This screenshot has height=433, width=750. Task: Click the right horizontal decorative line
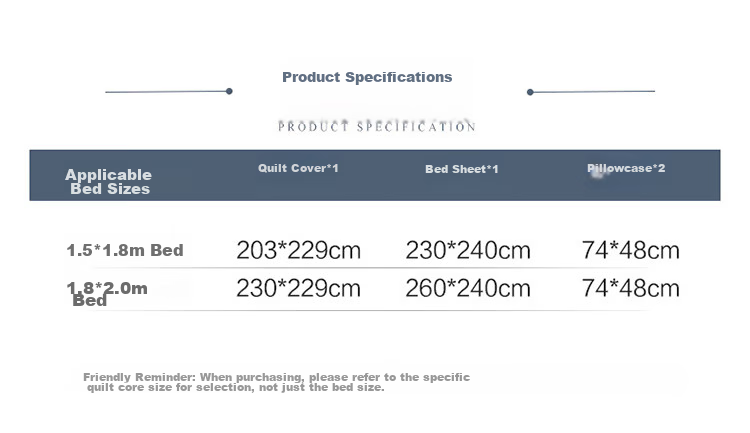click(x=594, y=91)
